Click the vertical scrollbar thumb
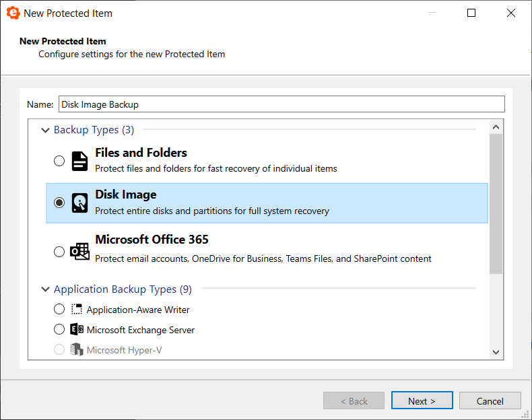This screenshot has width=532, height=420. point(496,203)
